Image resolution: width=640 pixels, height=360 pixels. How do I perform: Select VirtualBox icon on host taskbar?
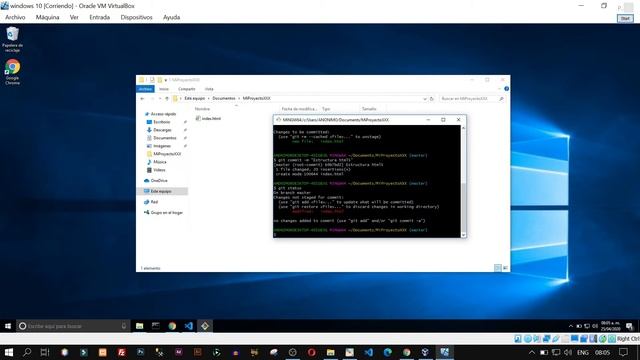[444, 352]
